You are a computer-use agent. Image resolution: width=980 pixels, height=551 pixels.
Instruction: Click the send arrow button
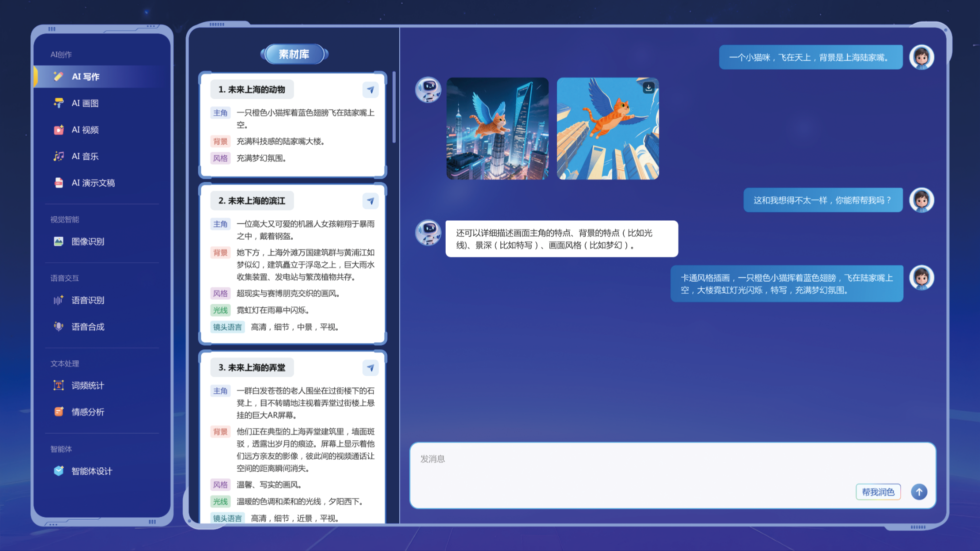point(919,492)
